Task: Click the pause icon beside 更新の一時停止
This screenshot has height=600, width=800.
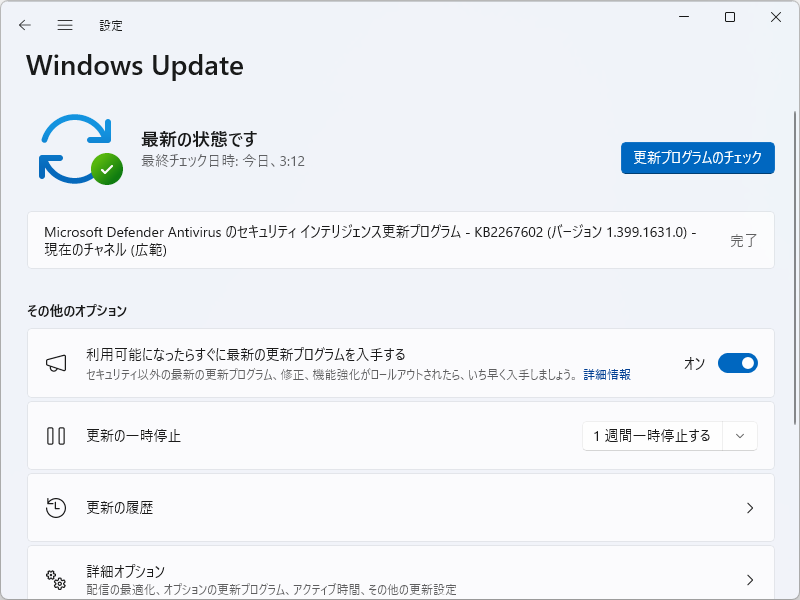Action: coord(55,436)
